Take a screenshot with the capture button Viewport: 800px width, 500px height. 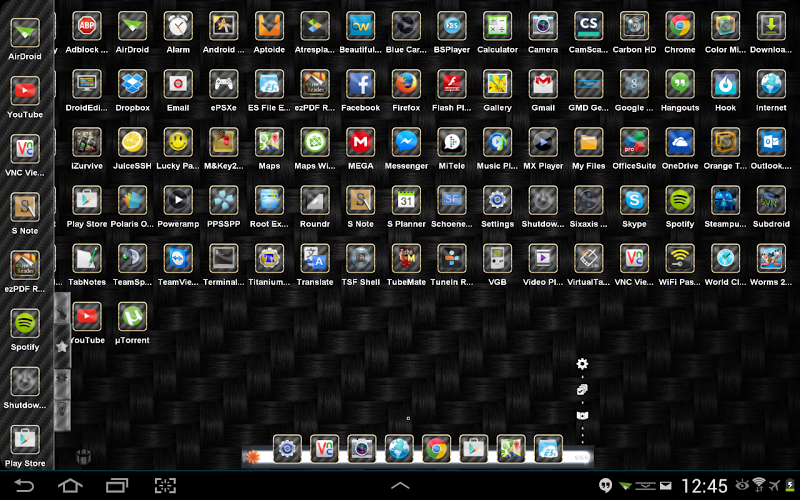coord(165,485)
